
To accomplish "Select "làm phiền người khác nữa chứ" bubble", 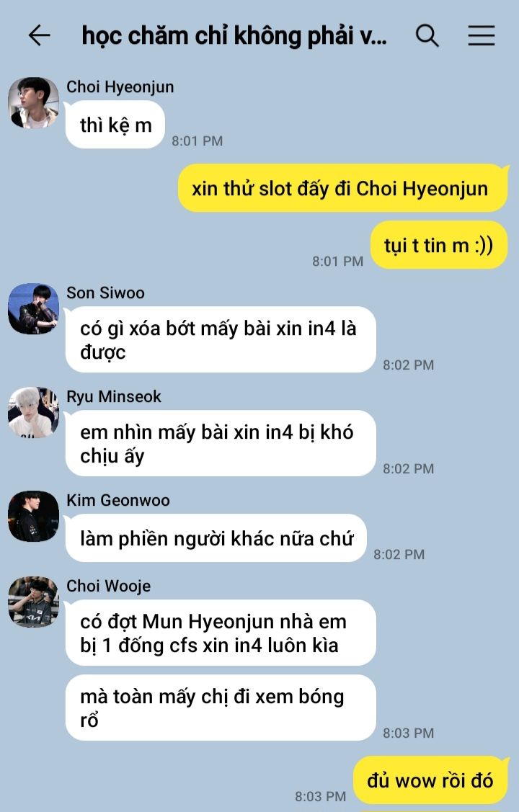I will pyautogui.click(x=216, y=538).
